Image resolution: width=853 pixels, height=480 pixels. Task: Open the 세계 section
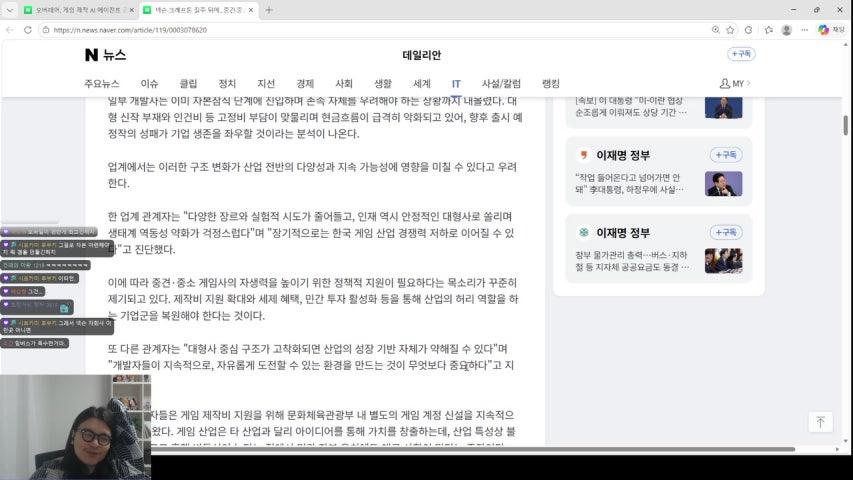click(x=422, y=83)
